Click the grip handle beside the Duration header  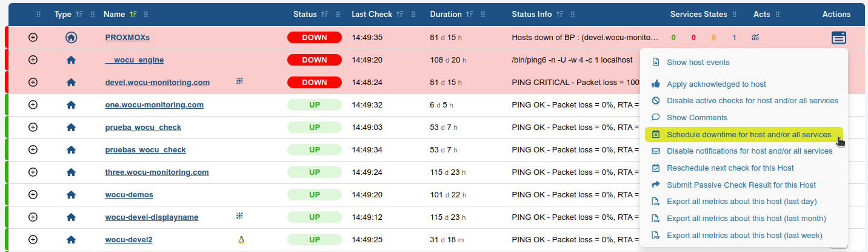(x=483, y=15)
